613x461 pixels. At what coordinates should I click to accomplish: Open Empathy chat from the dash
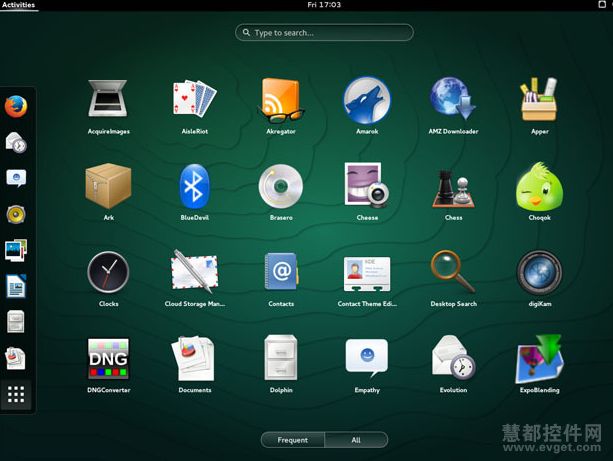click(16, 178)
